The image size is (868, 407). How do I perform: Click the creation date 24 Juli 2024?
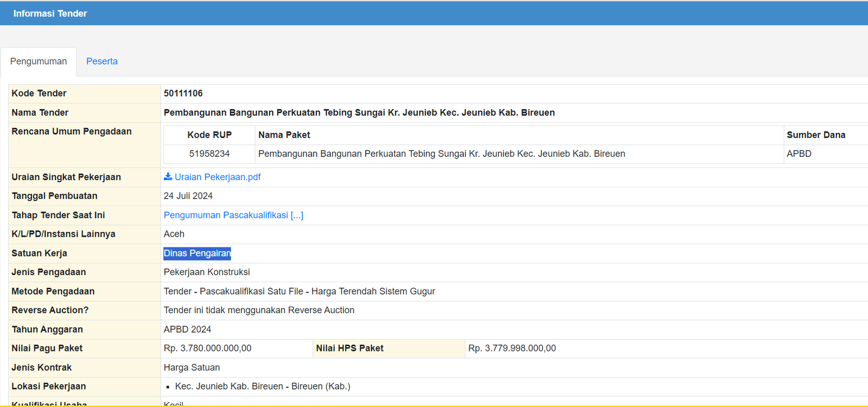click(188, 196)
